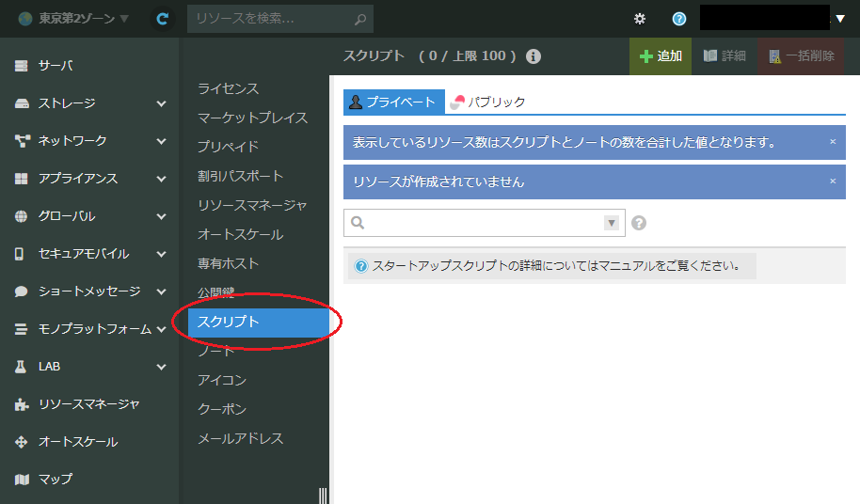Click the help icon beside filter box

pyautogui.click(x=640, y=223)
